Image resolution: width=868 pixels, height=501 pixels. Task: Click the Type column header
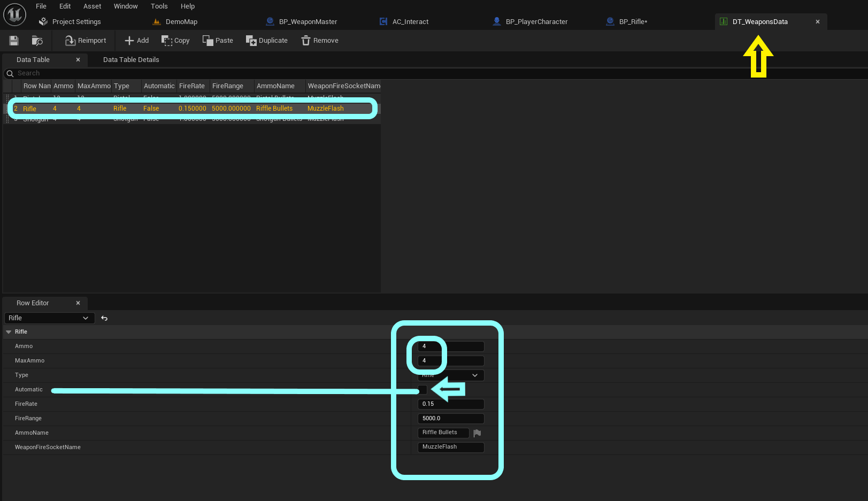tap(126, 86)
